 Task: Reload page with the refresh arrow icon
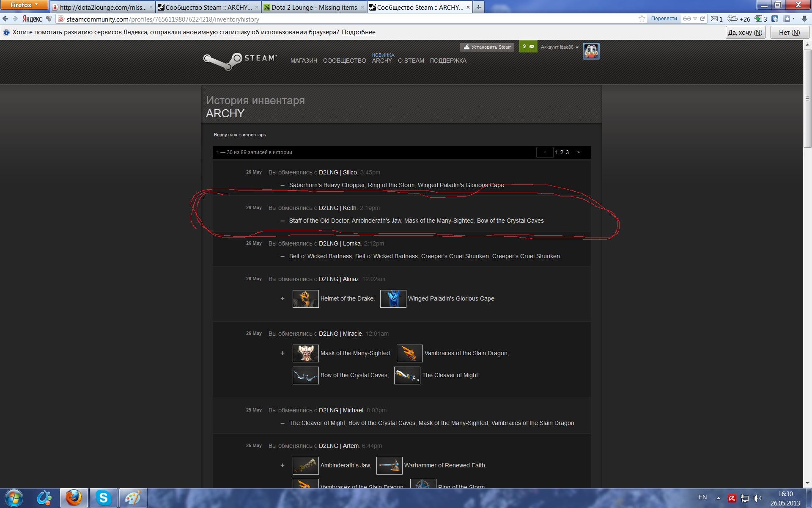(702, 19)
